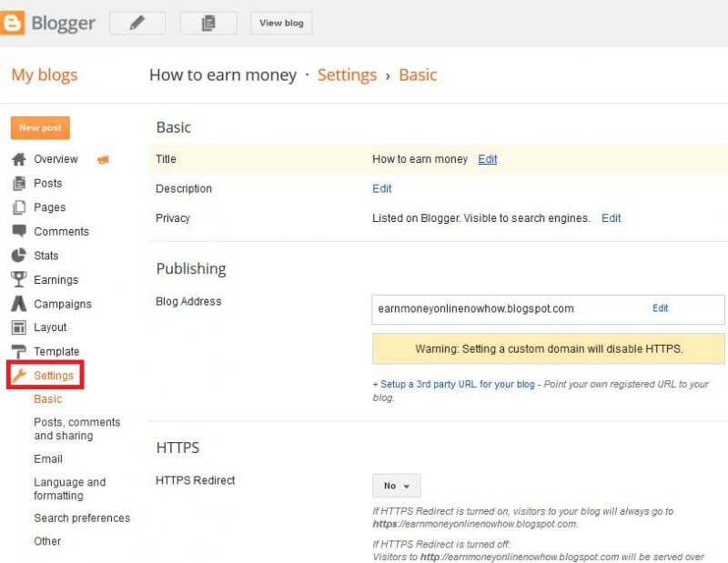Go to Posts in sidebar
The width and height of the screenshot is (728, 563).
(x=48, y=184)
